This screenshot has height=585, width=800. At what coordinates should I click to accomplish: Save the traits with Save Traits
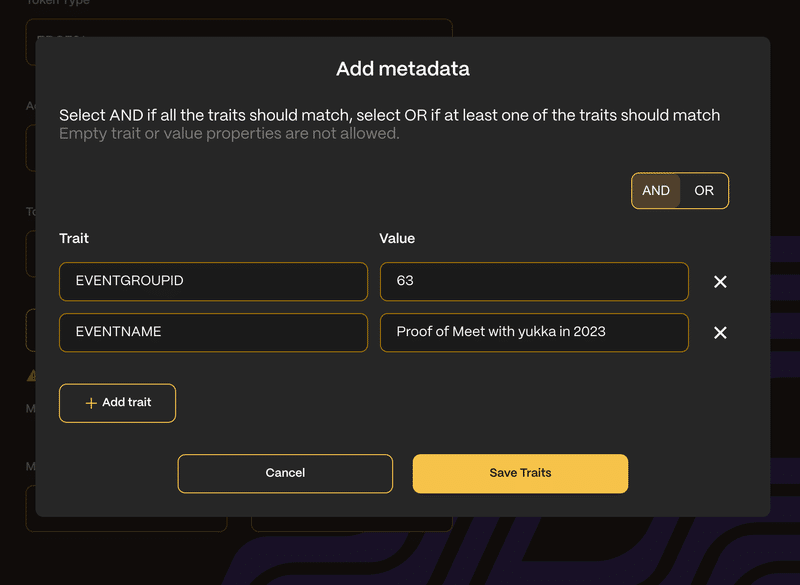point(520,473)
